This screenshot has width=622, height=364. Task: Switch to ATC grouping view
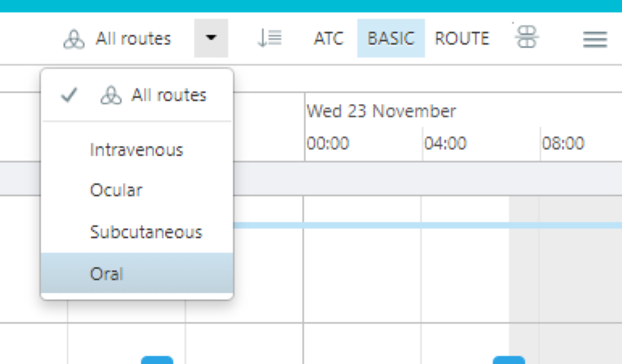click(328, 38)
